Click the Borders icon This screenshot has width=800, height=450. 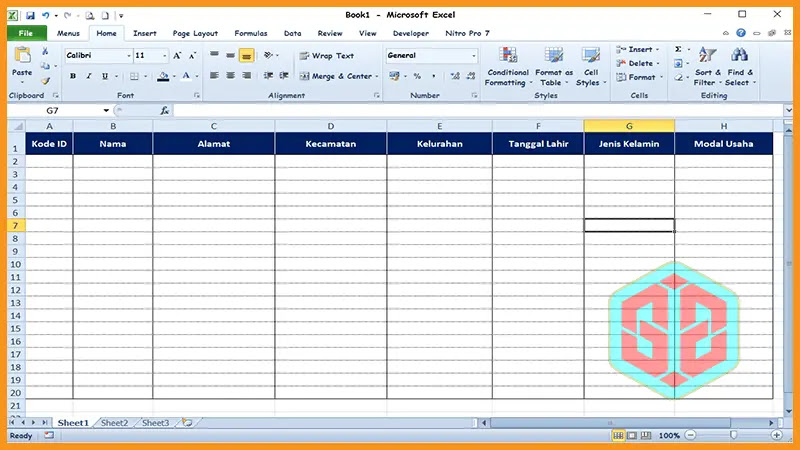(x=134, y=77)
